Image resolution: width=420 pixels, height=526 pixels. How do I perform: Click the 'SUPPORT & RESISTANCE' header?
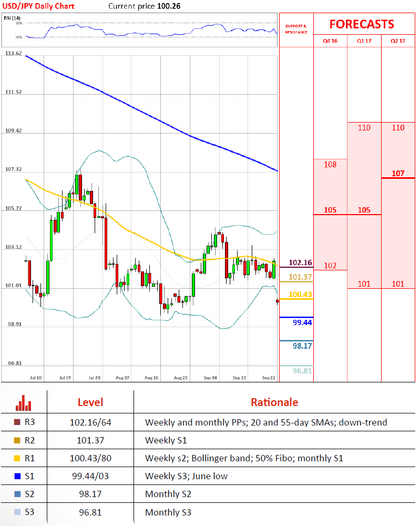pyautogui.click(x=296, y=29)
